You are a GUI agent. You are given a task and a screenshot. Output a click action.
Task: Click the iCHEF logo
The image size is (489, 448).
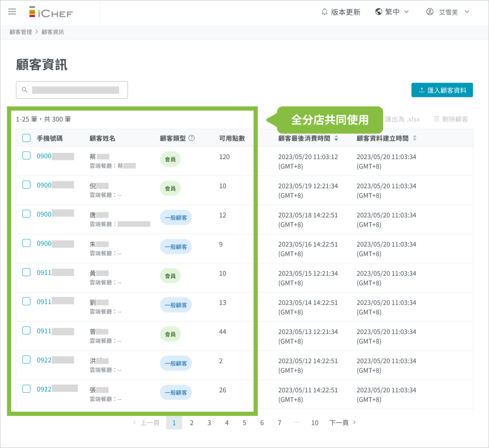tap(51, 12)
